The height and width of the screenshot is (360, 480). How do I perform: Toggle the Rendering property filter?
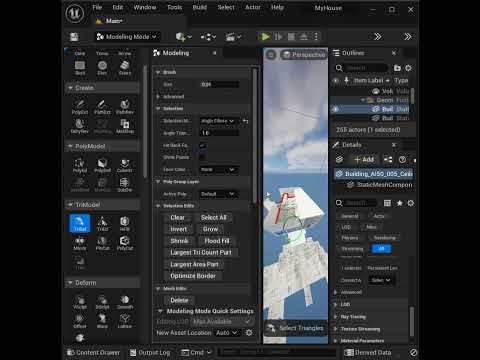[384, 238]
